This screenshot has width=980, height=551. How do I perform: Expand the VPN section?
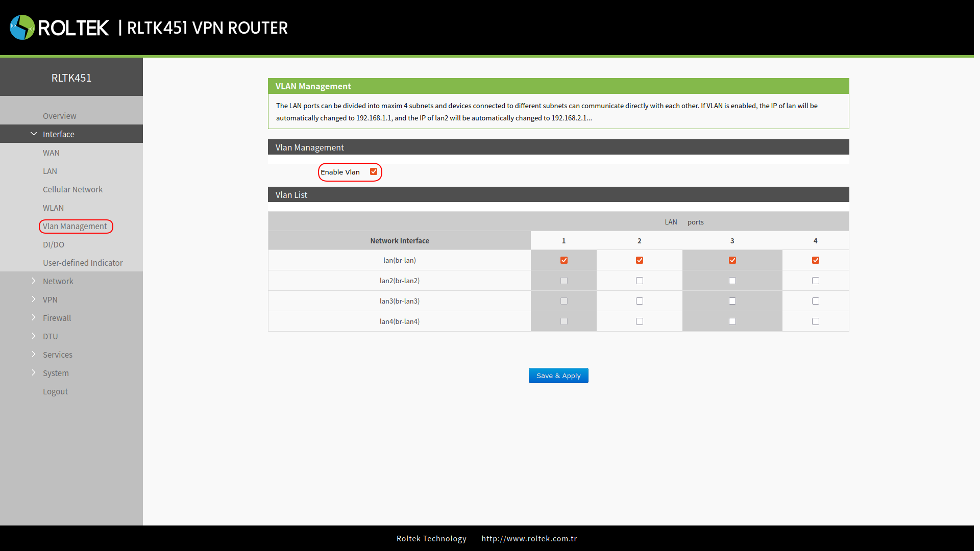[x=51, y=299]
